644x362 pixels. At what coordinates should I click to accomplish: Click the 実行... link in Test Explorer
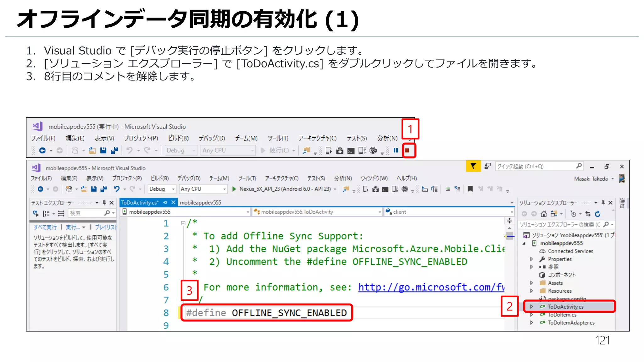click(73, 227)
